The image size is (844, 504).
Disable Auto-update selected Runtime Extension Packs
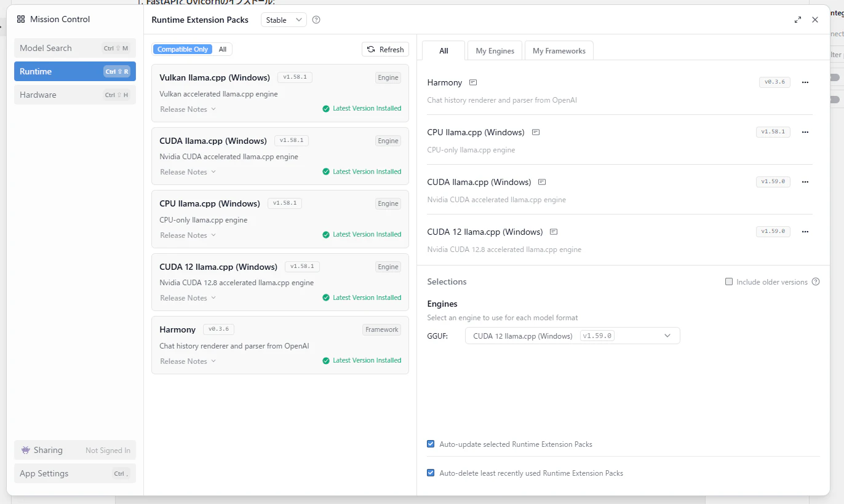pos(431,444)
